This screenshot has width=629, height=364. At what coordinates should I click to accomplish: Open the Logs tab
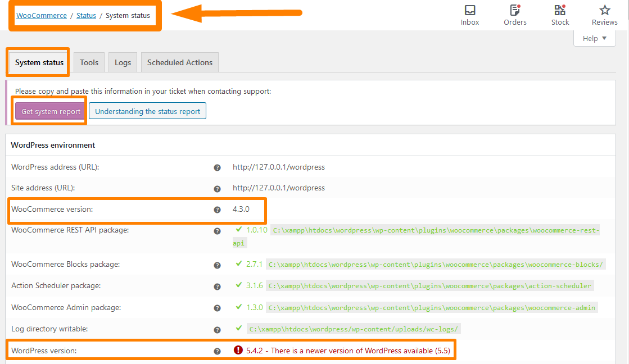tap(123, 62)
